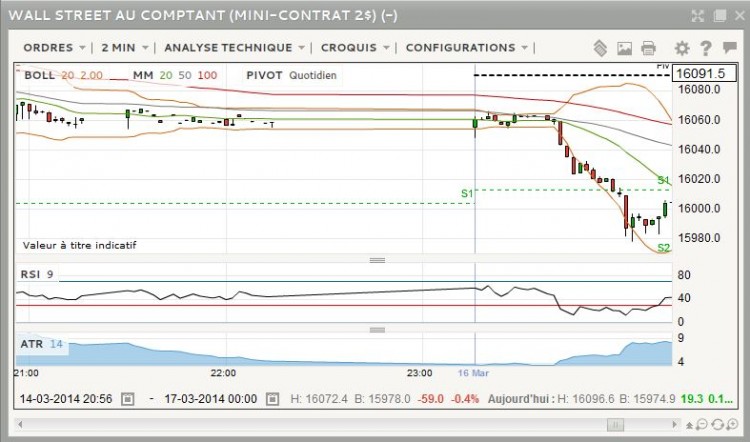
Task: Expand the ANALYSE TECHNIQUE dropdown
Action: click(234, 48)
